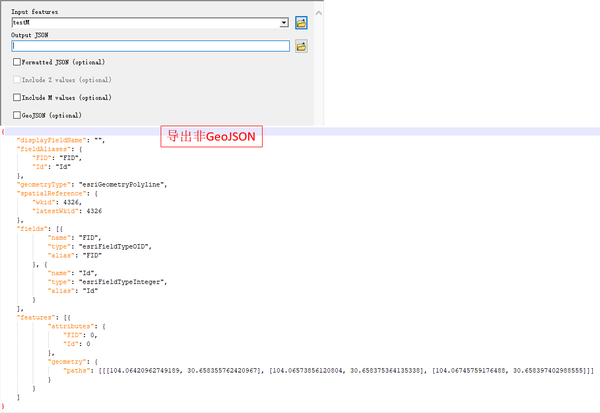Check the GeoJSON optional checkbox
The image size is (600, 413).
16,115
